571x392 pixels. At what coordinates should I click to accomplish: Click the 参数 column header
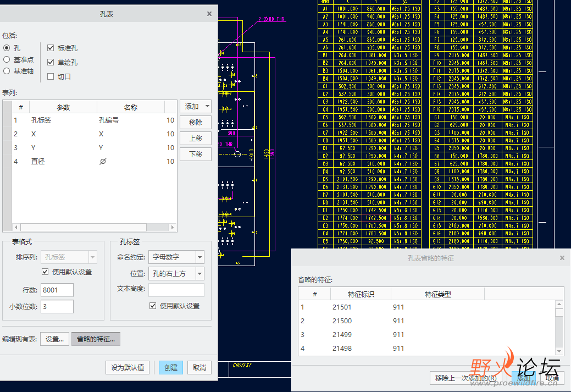tap(63, 107)
